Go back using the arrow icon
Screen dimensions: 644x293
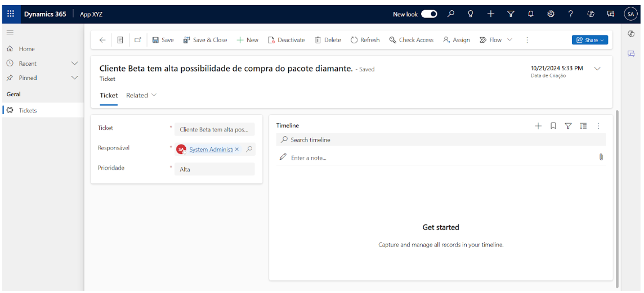coord(102,40)
